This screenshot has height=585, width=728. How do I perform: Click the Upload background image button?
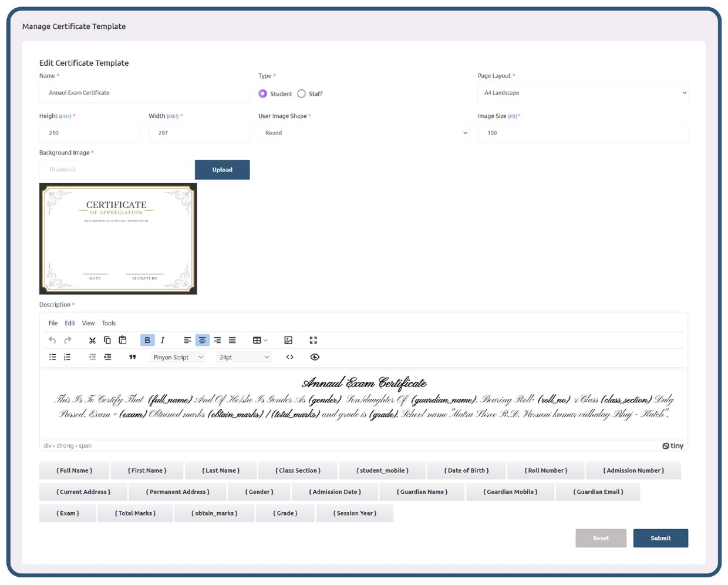222,170
